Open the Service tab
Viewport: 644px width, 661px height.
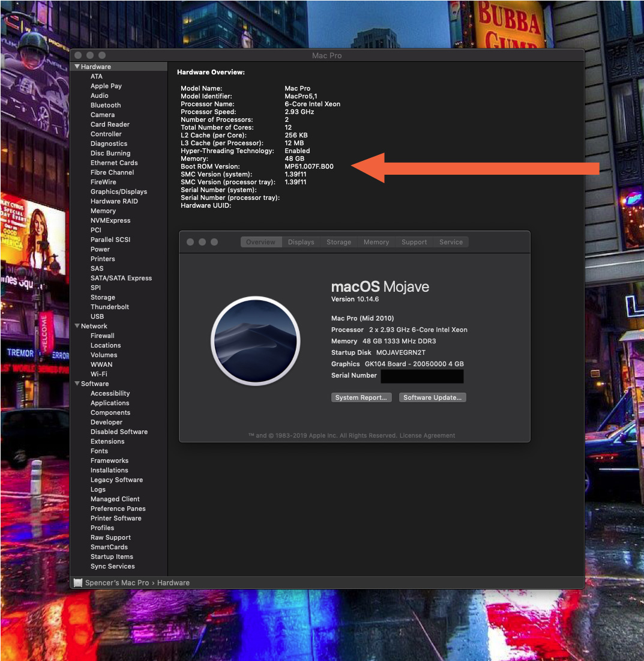(451, 242)
